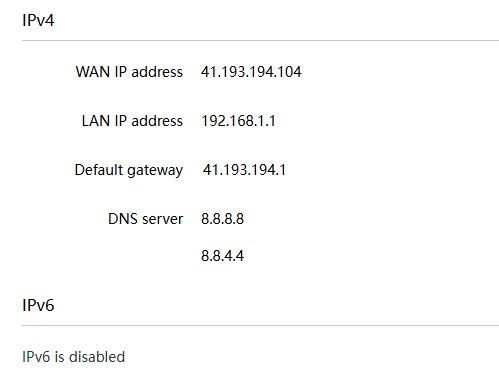Select secondary DNS value 8.8.4.4
Image resolution: width=499 pixels, height=388 pixels.
tap(222, 256)
